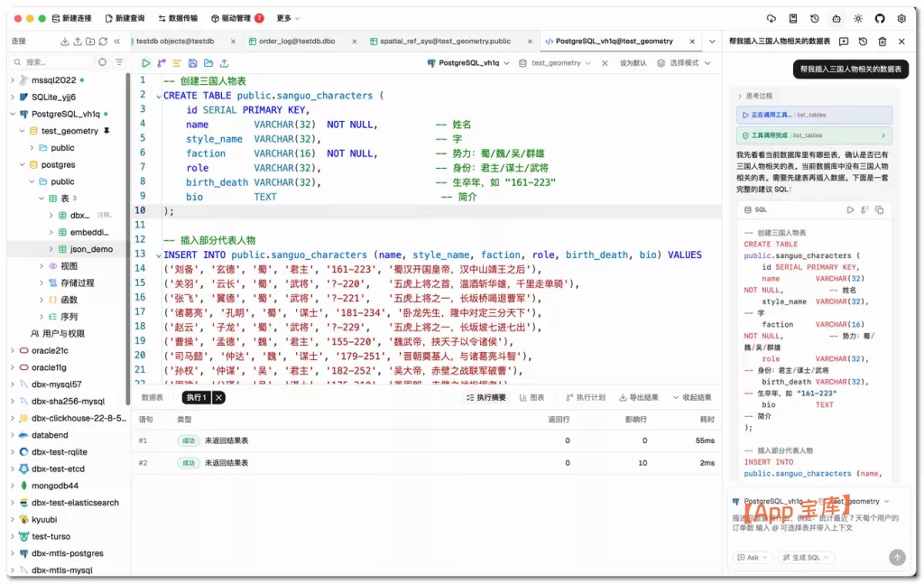Save the current query with the disk icon
This screenshot has height=584, width=924.
193,63
